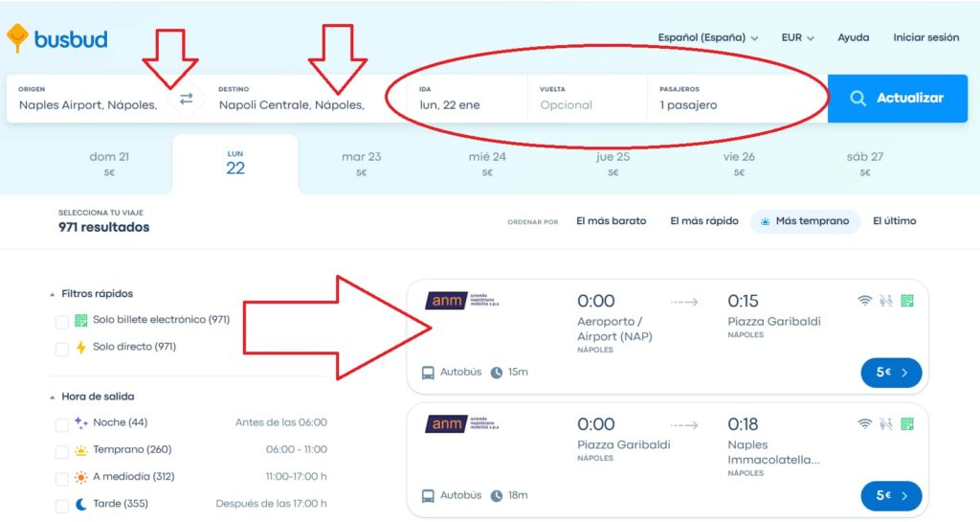
Task: Select the 5€ button on the first trip
Action: (x=891, y=373)
